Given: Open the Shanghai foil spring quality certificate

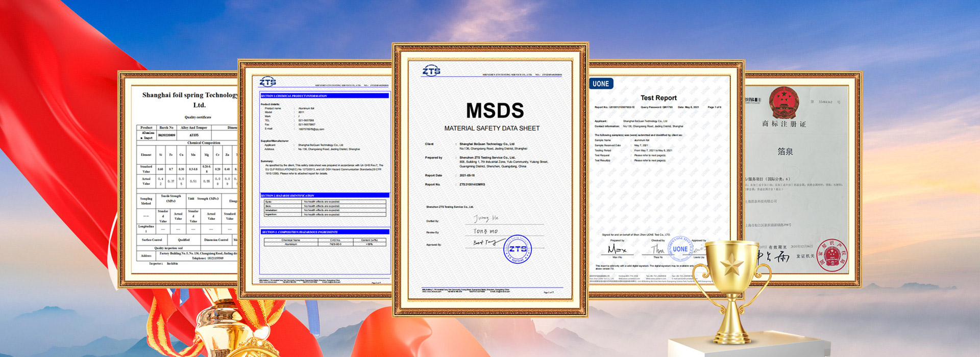Looking at the screenshot, I should [x=179, y=178].
